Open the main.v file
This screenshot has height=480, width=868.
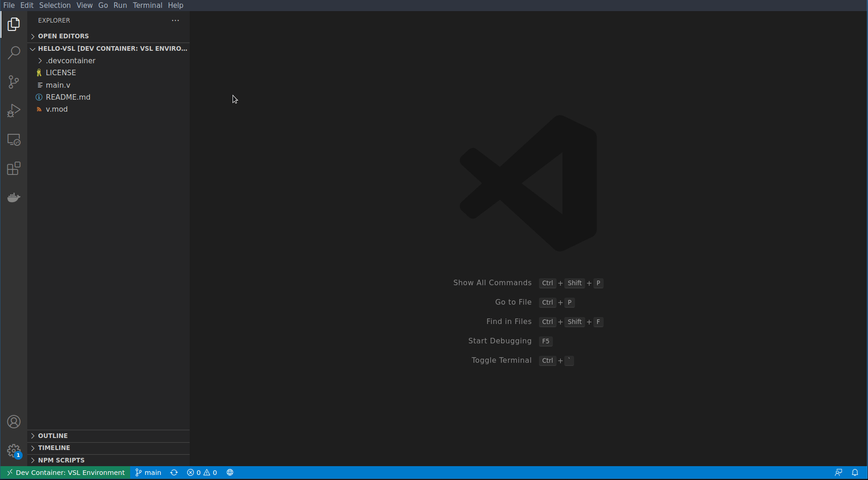coord(108,85)
